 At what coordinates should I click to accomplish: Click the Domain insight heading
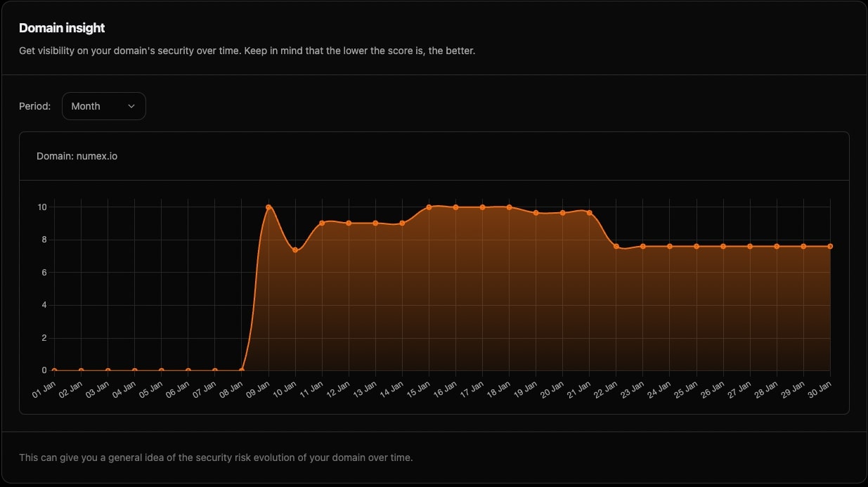tap(62, 27)
